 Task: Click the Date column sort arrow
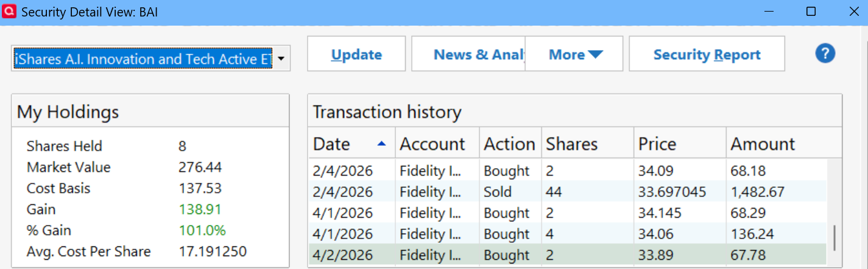tap(382, 144)
